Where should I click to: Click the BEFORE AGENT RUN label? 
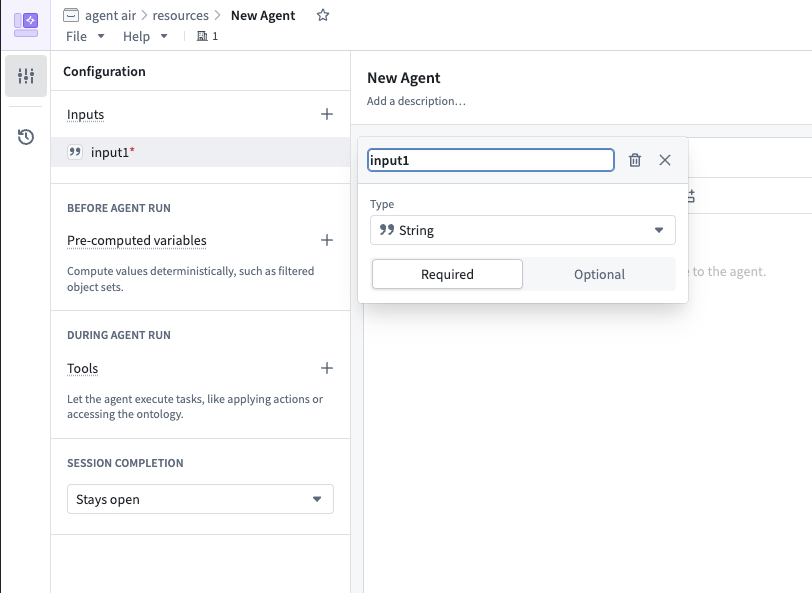click(119, 208)
